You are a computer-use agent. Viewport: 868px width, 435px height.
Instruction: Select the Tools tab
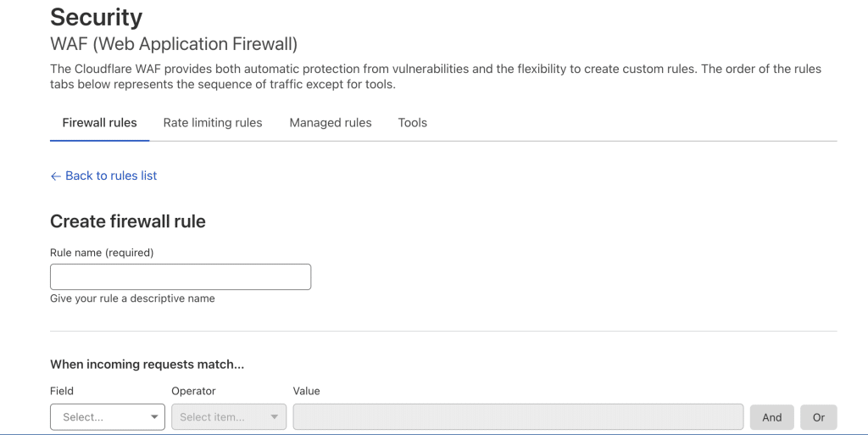coord(413,123)
